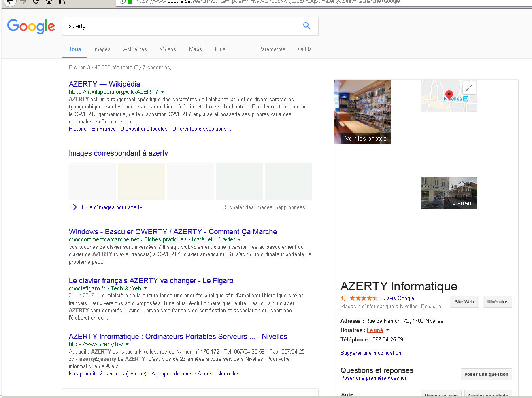Open the Extérieur street view thumbnail

449,193
